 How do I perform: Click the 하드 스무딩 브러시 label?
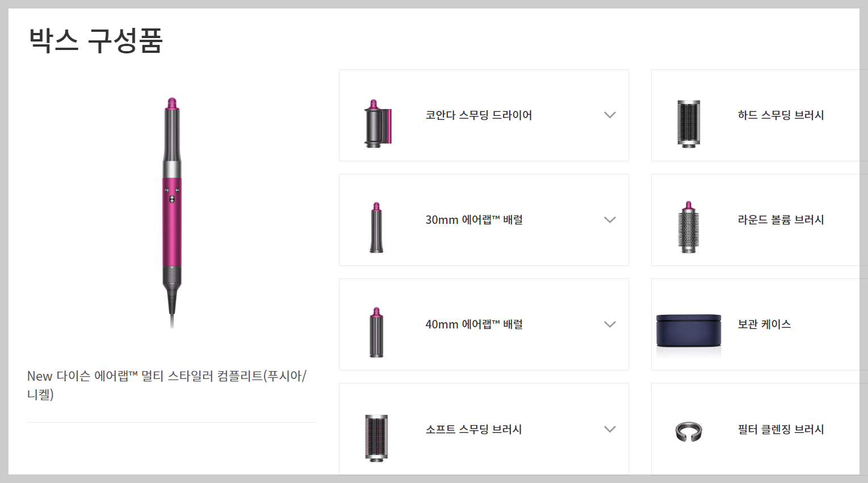(781, 115)
